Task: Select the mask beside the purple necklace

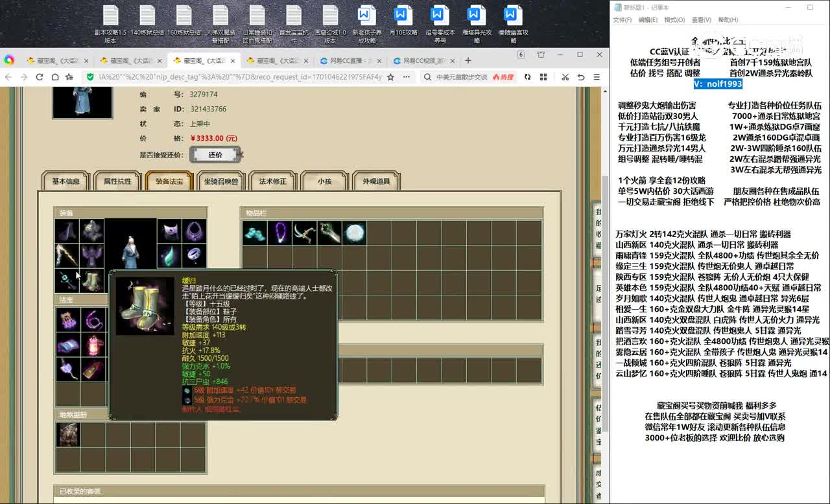Action: click(169, 231)
